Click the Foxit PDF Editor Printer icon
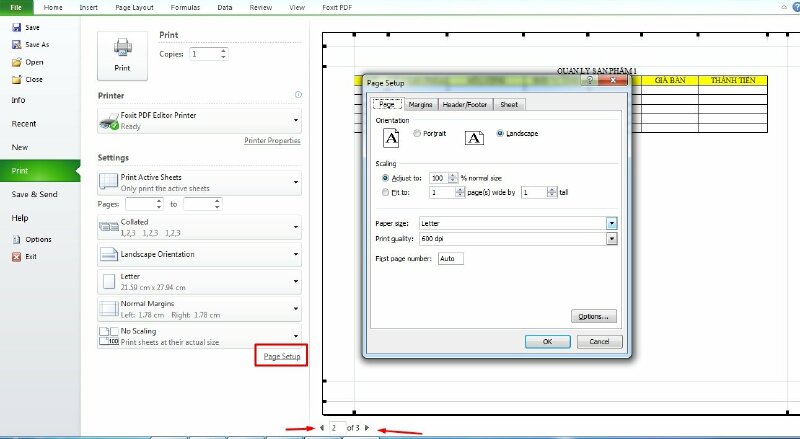Image resolution: width=800 pixels, height=439 pixels. click(x=109, y=121)
